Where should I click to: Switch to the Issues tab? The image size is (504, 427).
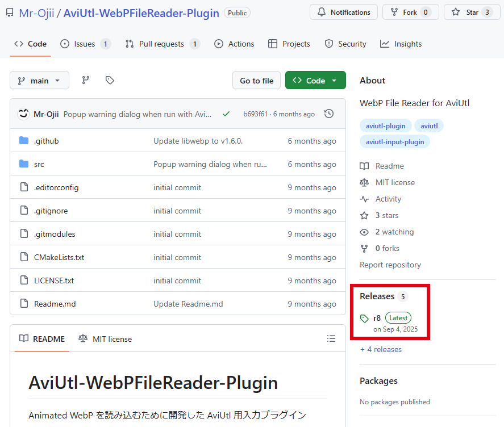pyautogui.click(x=85, y=44)
